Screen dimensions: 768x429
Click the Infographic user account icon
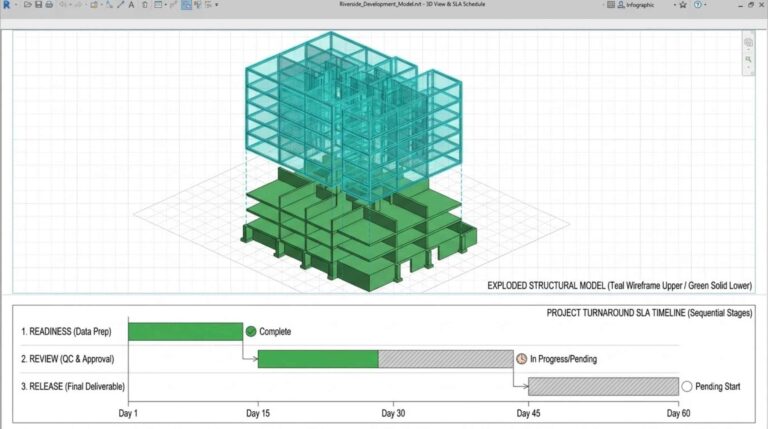621,4
